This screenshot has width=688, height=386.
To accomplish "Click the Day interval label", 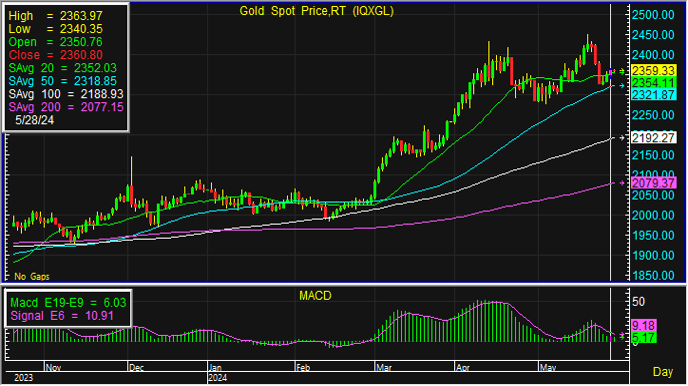I will (x=663, y=372).
